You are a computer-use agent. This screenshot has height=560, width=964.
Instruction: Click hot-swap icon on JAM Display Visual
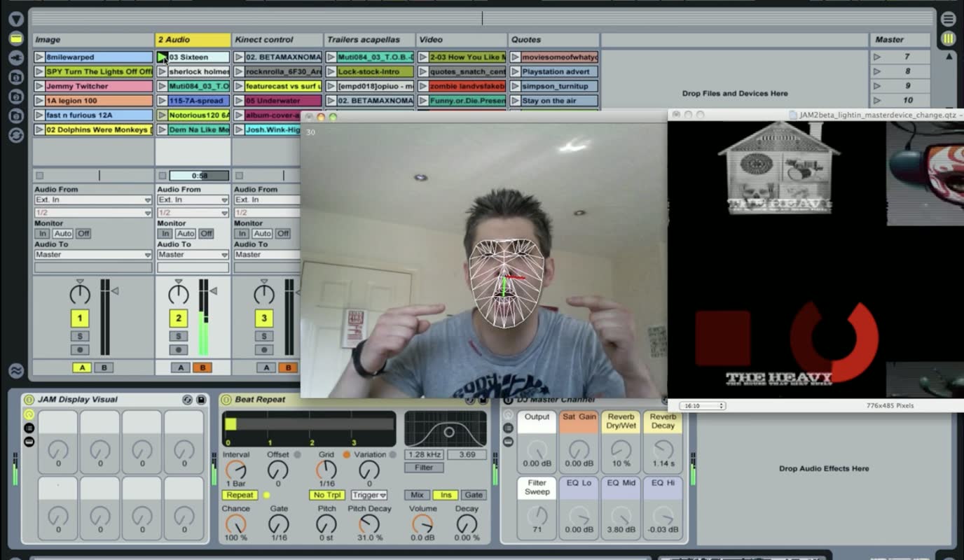coord(187,400)
